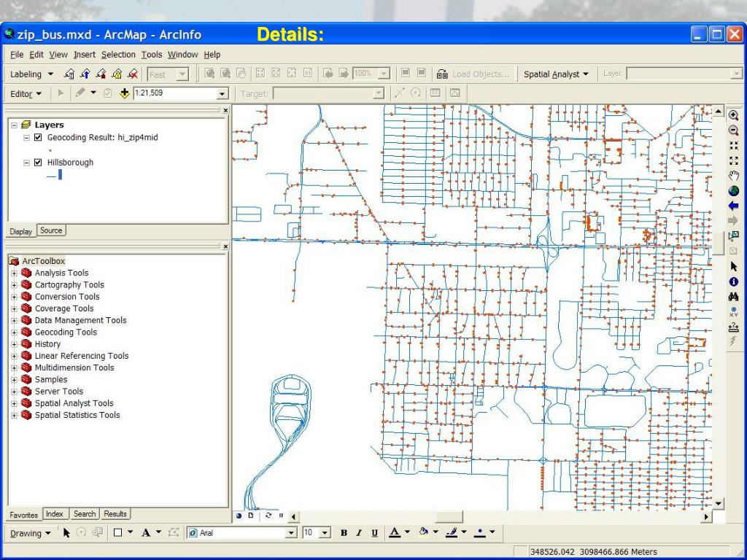Toggle Hillsborough layer visibility checkbox

(39, 163)
